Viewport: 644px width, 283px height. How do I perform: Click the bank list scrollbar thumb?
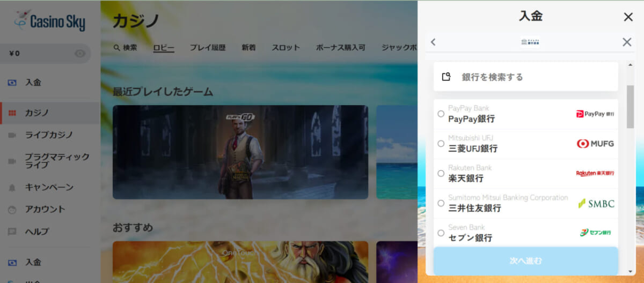pyautogui.click(x=631, y=107)
